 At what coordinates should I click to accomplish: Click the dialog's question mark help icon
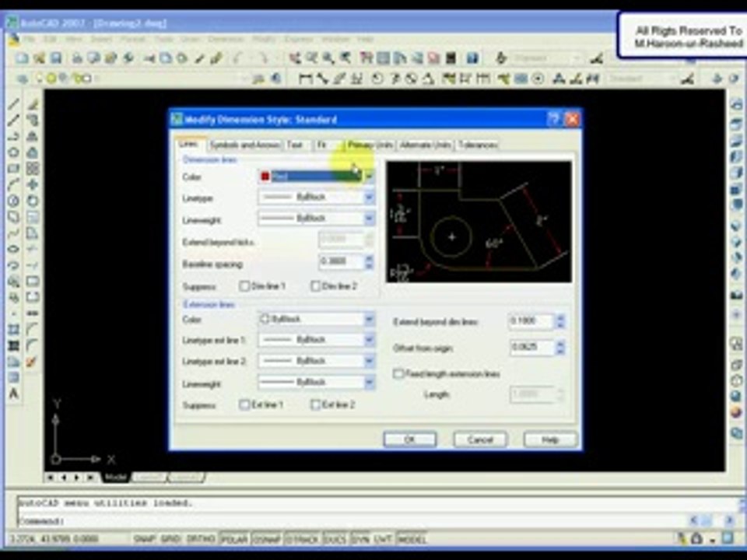point(553,119)
